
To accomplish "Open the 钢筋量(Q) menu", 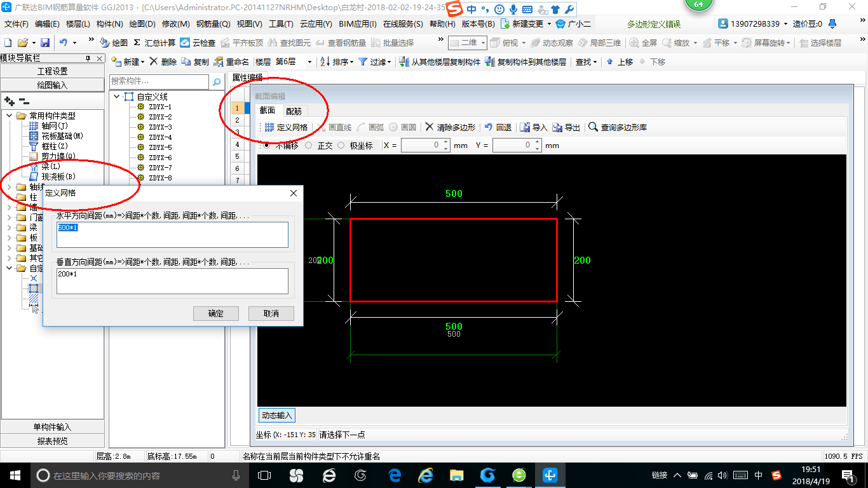I will click(x=213, y=24).
